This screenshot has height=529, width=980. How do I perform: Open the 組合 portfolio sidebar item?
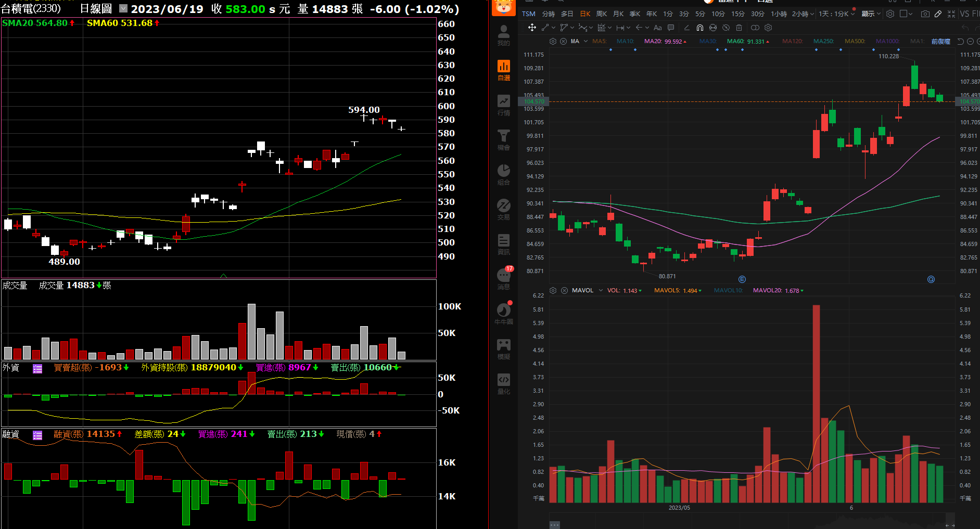tap(504, 175)
